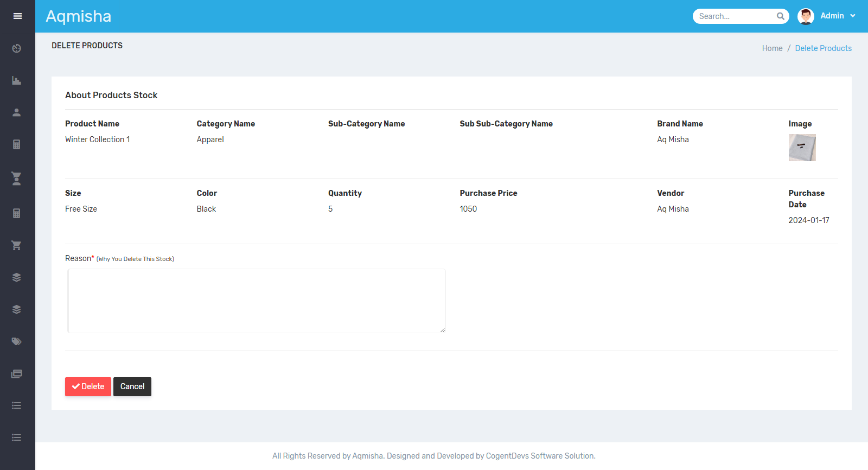Open the product image thumbnail
This screenshot has height=470, width=868.
[802, 148]
